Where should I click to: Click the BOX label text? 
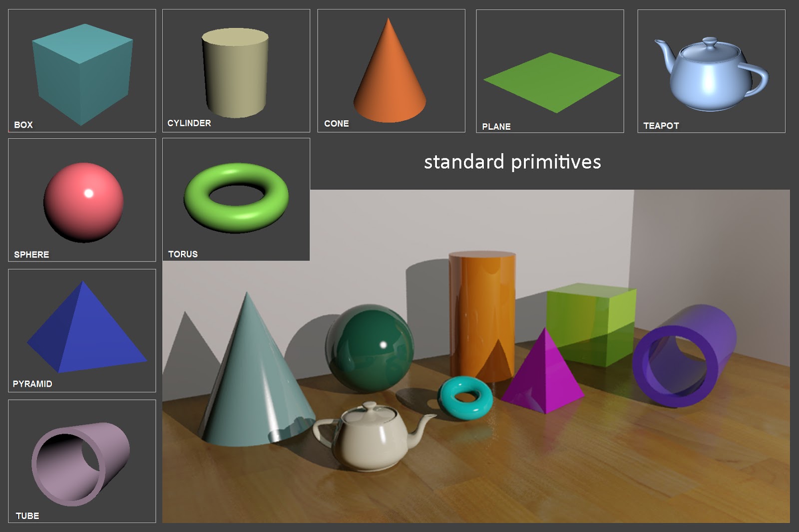coord(22,125)
